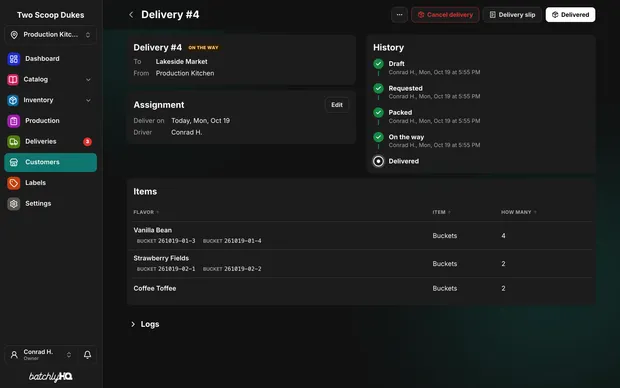Click the Catalog book icon
This screenshot has width=620, height=388.
coord(13,79)
